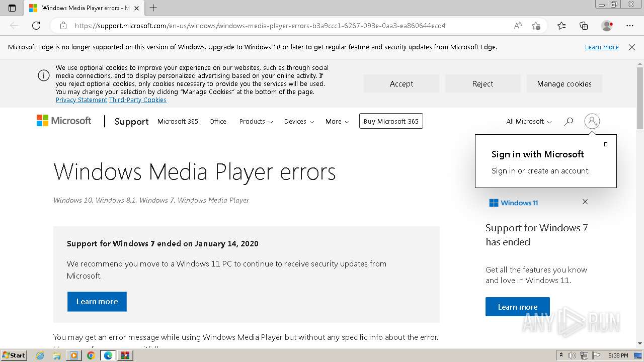Click the Windows 11 logo
The image size is (644, 362).
514,203
